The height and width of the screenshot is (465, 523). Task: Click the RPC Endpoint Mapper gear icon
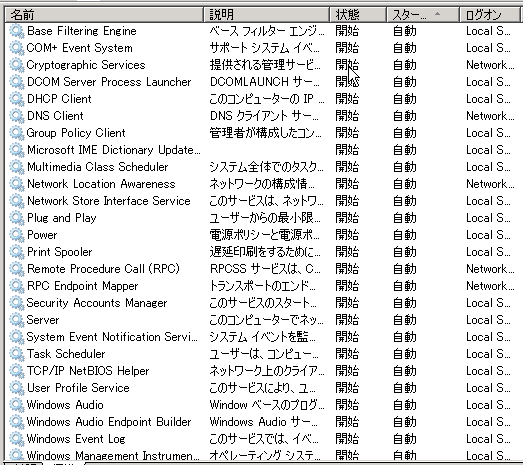click(x=16, y=286)
